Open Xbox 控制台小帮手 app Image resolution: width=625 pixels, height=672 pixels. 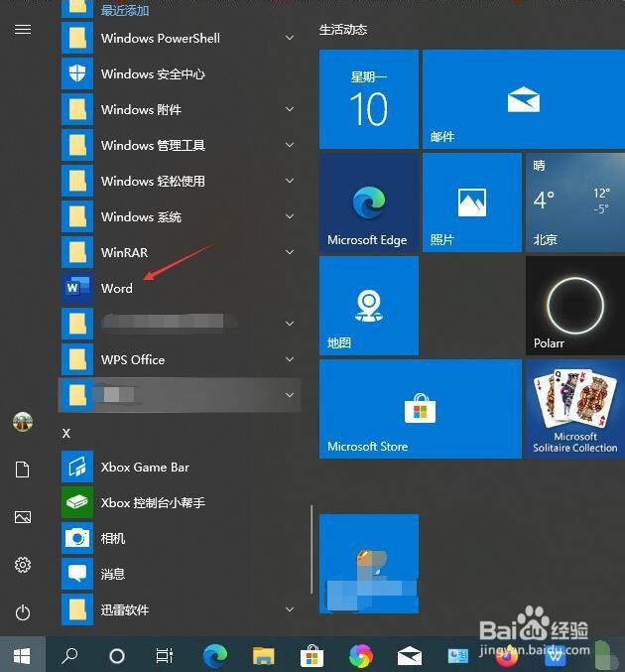click(180, 502)
